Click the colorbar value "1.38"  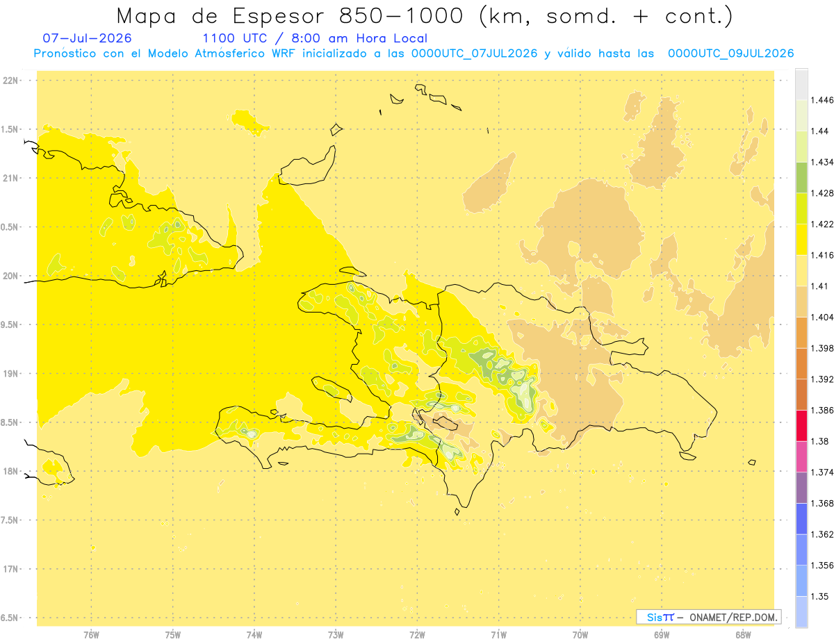(820, 441)
